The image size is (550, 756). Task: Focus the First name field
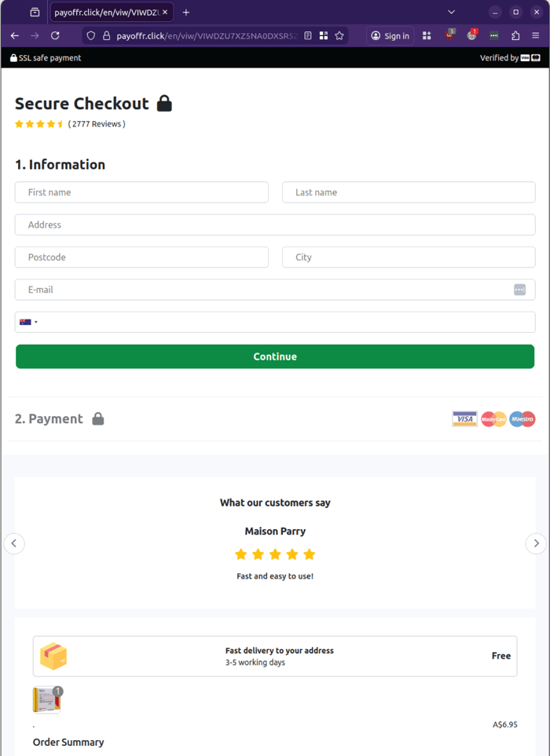coord(141,192)
